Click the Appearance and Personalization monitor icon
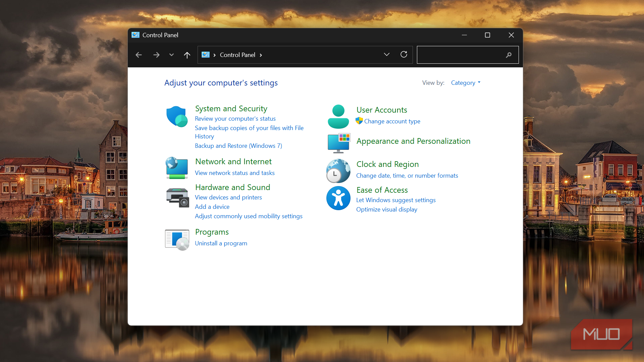The width and height of the screenshot is (644, 362). pos(339,143)
